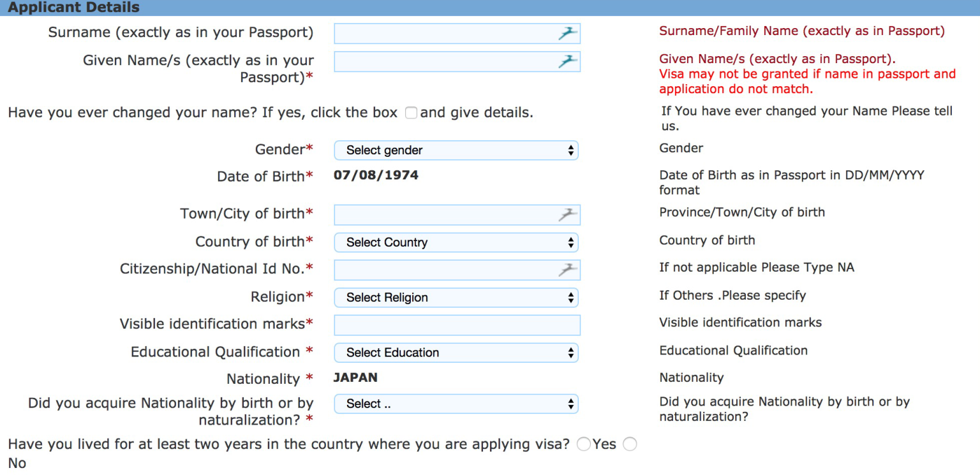Click the date of birth value 07/08/1974
This screenshot has height=475, width=980.
[x=376, y=175]
